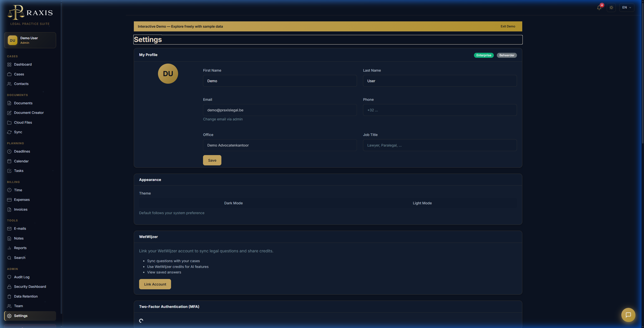The height and width of the screenshot is (328, 644).
Task: Click the Cases briefcase icon
Action: pos(9,74)
